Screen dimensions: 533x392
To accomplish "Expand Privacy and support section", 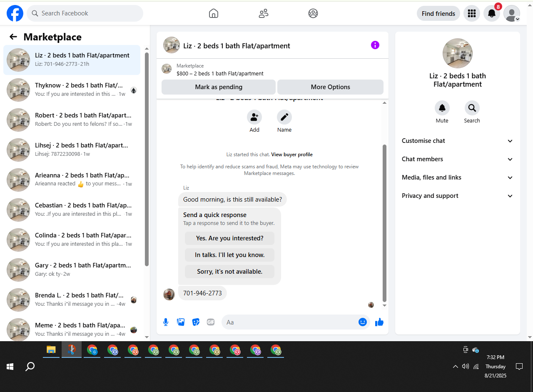I will click(x=458, y=196).
